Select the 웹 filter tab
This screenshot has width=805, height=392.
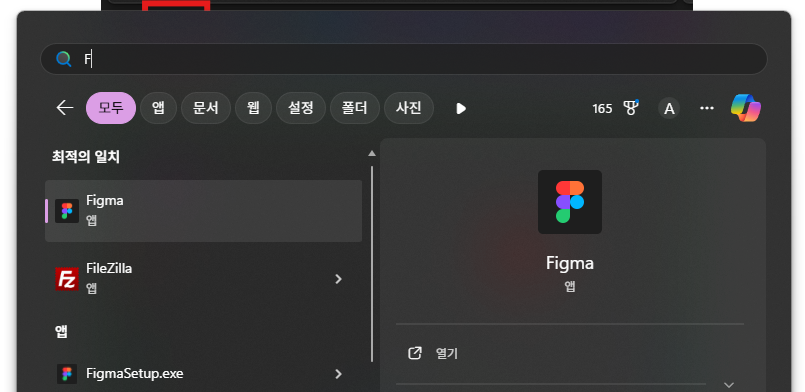(x=253, y=108)
